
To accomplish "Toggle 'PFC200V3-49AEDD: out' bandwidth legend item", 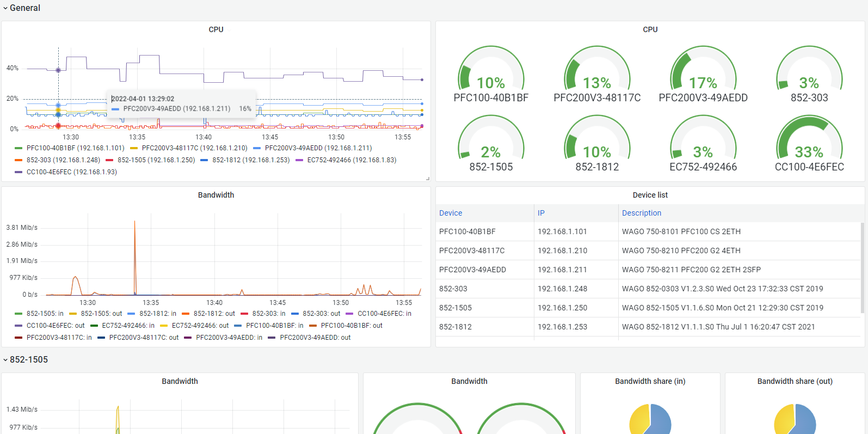I will pyautogui.click(x=309, y=338).
